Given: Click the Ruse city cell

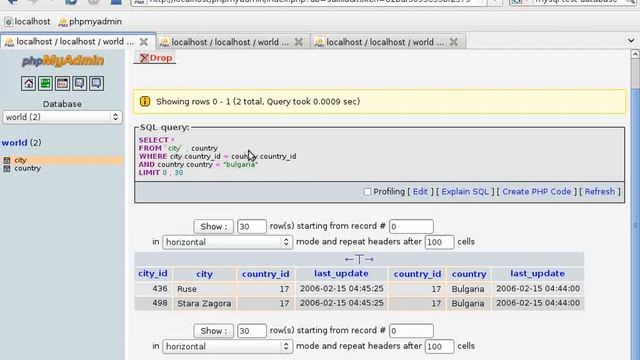Looking at the screenshot, I should (204, 289).
